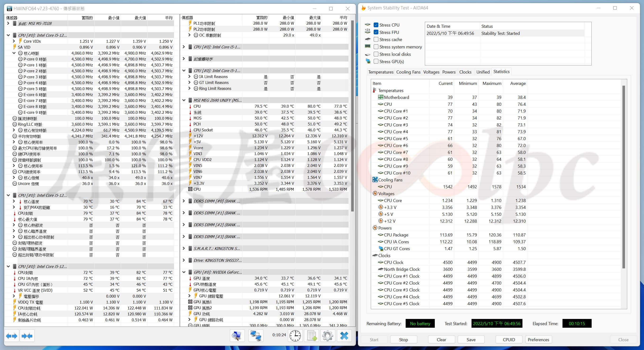Screen dimensions: 644x350
Task: Uncheck the Stress CPU checkbox
Action: (376, 25)
